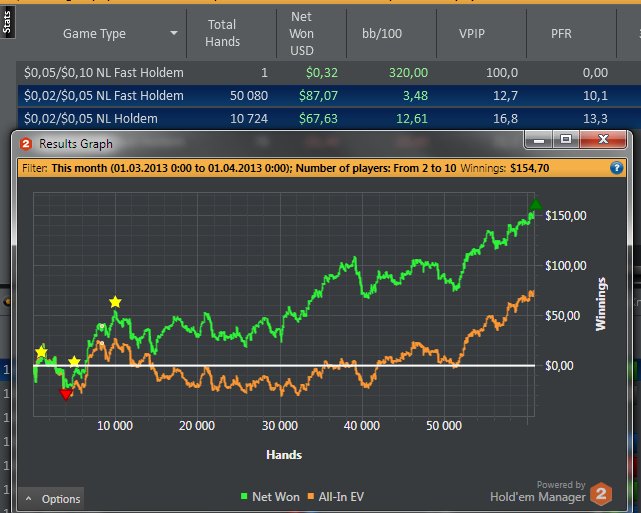Open the Stats side tab
Image resolution: width=641 pixels, height=513 pixels.
point(7,22)
